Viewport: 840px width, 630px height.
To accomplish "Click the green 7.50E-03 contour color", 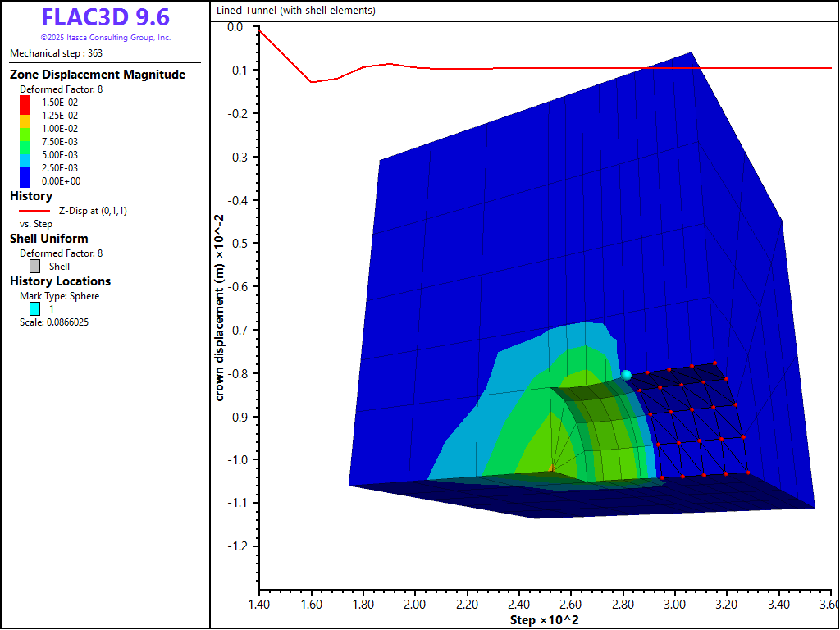I will (x=25, y=142).
